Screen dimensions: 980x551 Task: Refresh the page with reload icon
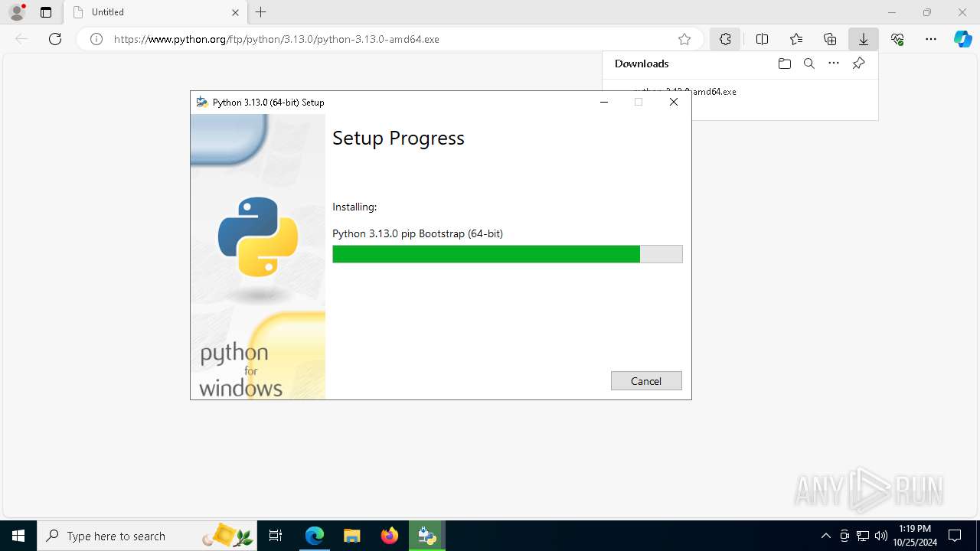pos(55,39)
